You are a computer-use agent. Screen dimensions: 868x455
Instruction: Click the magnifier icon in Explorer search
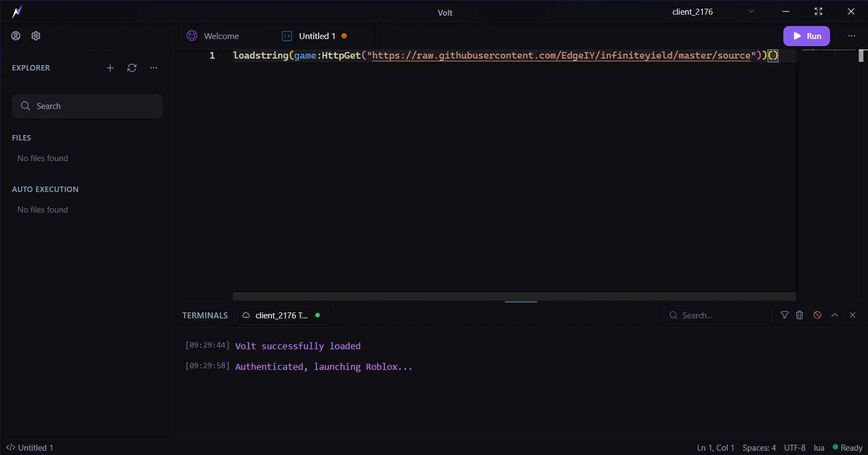tap(26, 106)
